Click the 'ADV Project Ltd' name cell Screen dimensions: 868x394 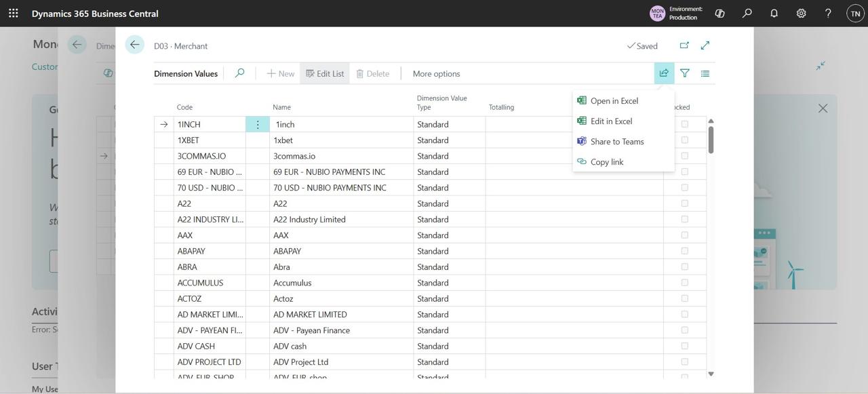pos(342,361)
